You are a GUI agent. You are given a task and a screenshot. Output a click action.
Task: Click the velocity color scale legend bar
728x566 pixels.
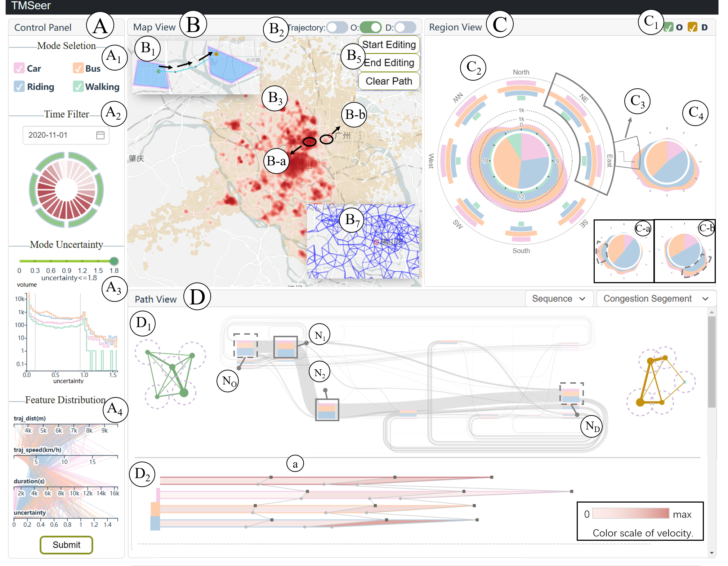click(x=631, y=513)
